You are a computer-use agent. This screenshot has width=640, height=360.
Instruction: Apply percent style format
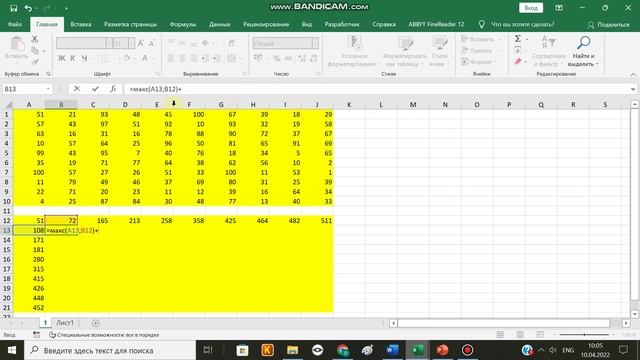tap(277, 58)
